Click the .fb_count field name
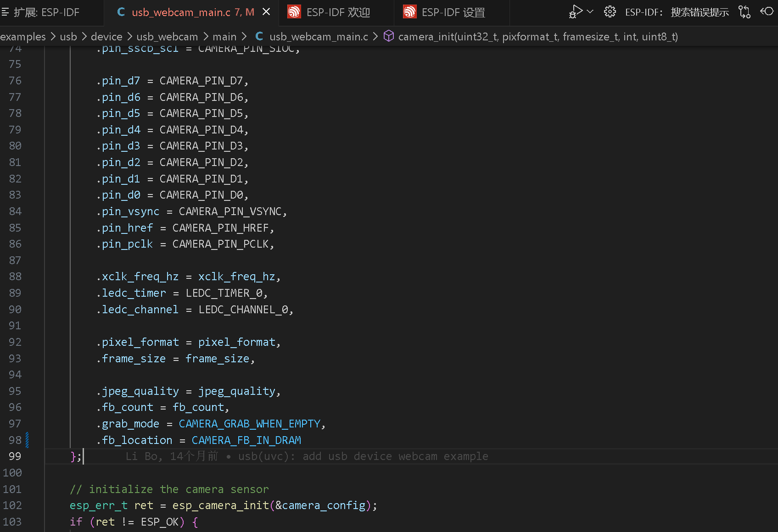The width and height of the screenshot is (778, 532). [125, 407]
